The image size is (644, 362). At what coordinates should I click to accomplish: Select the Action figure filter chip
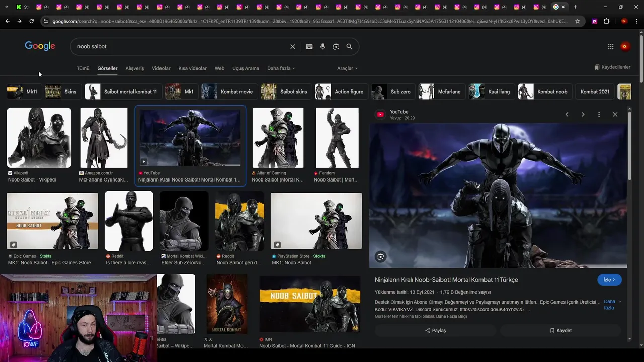click(x=342, y=92)
